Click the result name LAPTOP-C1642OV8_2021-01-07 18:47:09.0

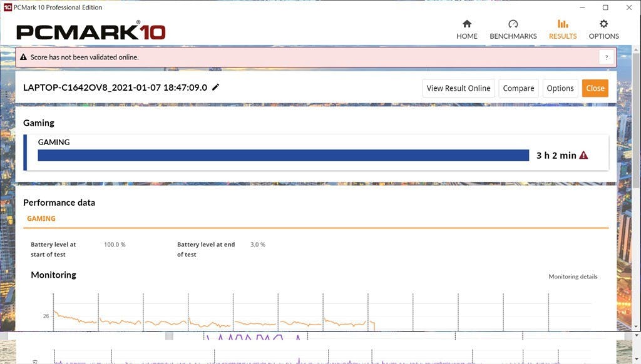tap(115, 88)
